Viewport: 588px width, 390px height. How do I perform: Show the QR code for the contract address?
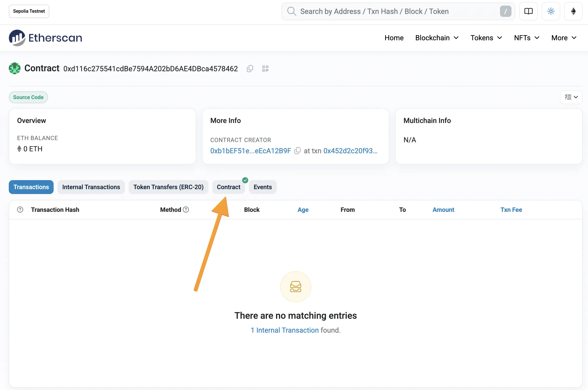click(265, 69)
